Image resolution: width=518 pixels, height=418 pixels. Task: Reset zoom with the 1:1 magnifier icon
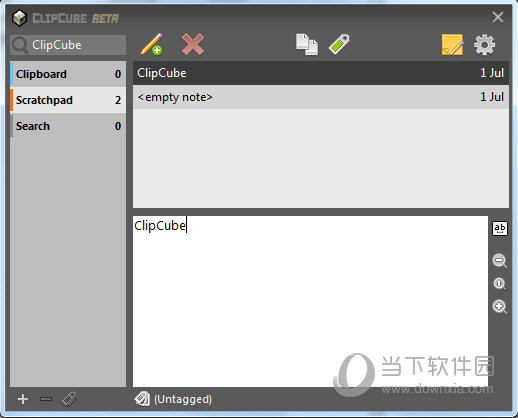[x=500, y=284]
